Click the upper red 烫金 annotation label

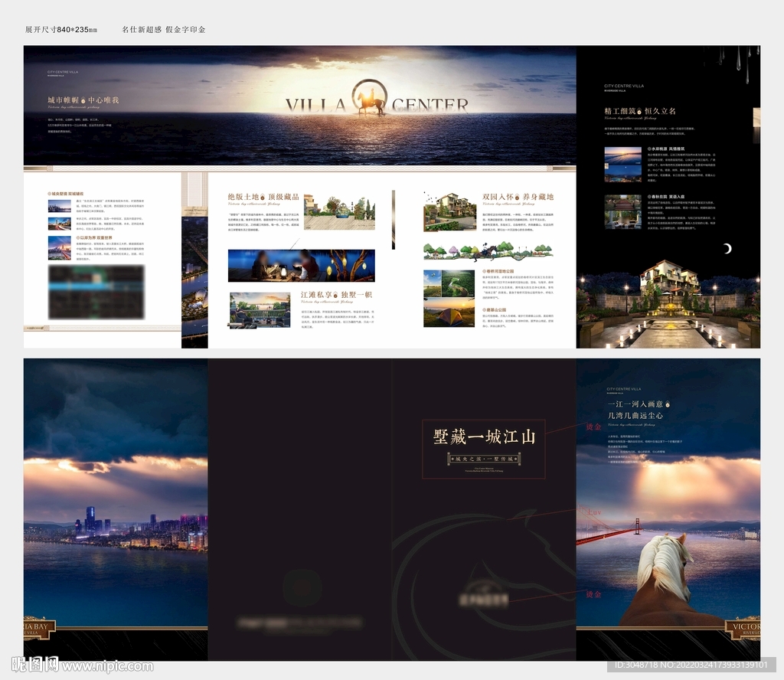(593, 427)
